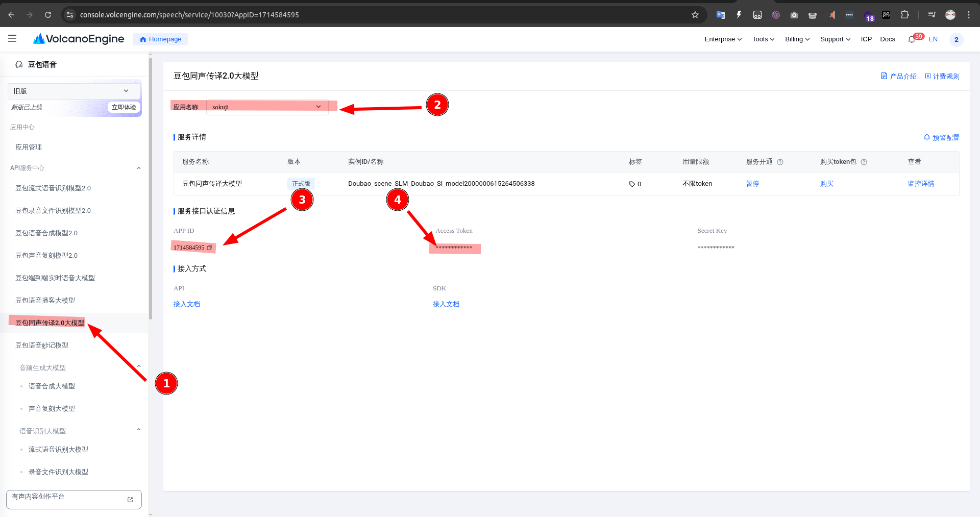Open the 旧版 version dropdown
The image size is (980, 517).
pyautogui.click(x=74, y=91)
